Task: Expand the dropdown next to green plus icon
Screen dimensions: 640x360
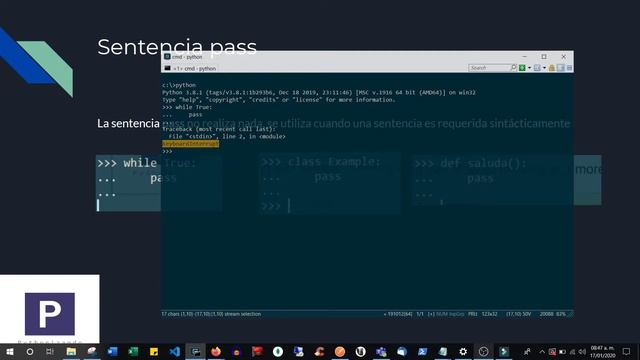Action: 529,68
